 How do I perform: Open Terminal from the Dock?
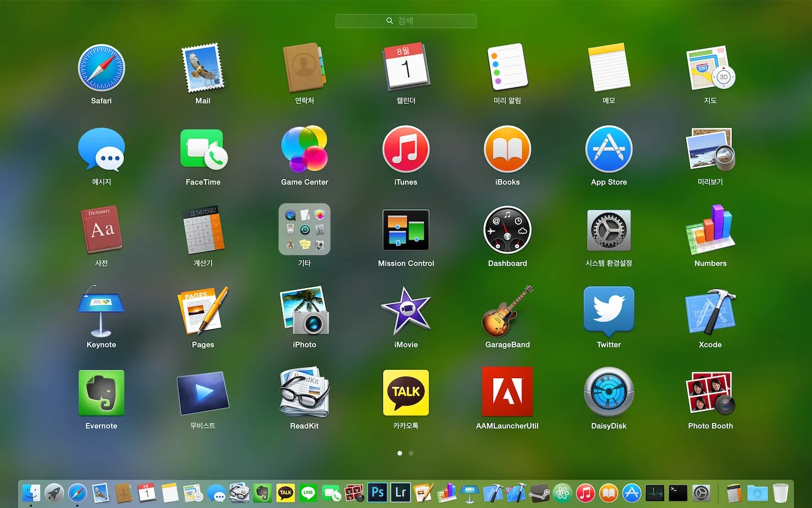pyautogui.click(x=676, y=493)
